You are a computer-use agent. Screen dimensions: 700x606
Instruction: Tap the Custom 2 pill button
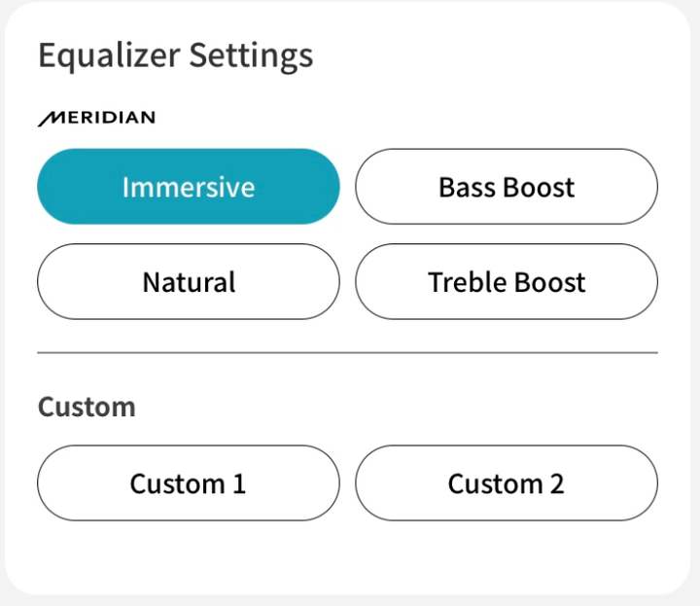(x=507, y=482)
